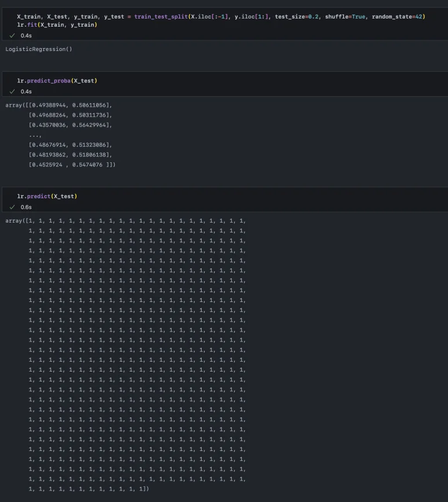Click the closing bracket of the predictions array
Image resolution: width=448 pixels, height=502 pixels.
146,489
